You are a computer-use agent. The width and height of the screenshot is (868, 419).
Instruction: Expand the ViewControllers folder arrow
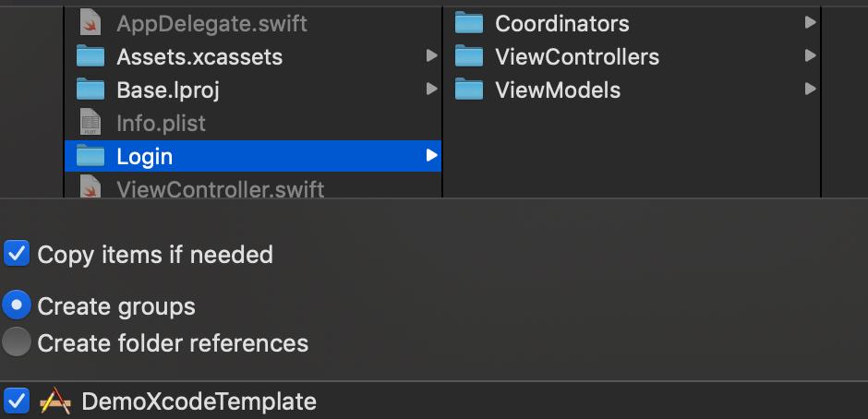point(811,55)
